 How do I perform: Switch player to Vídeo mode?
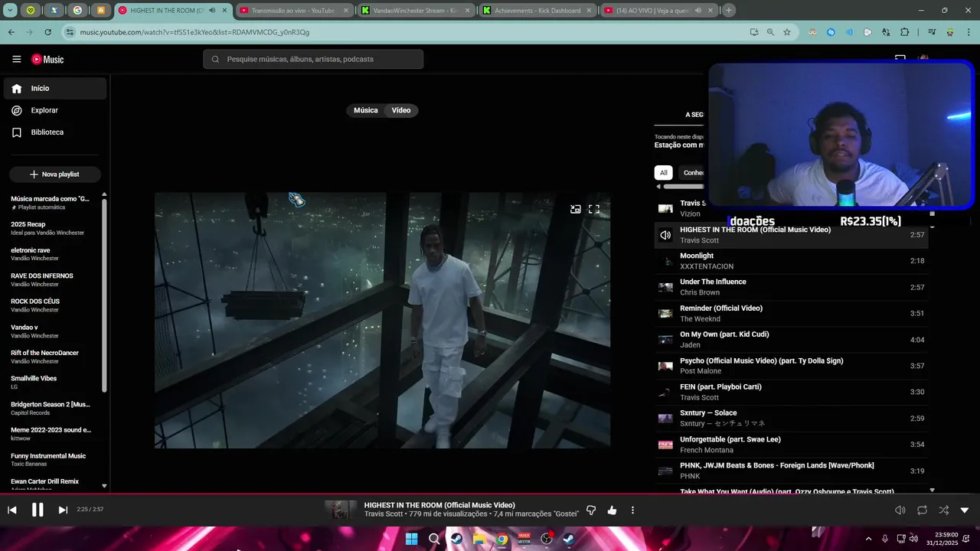click(x=401, y=110)
